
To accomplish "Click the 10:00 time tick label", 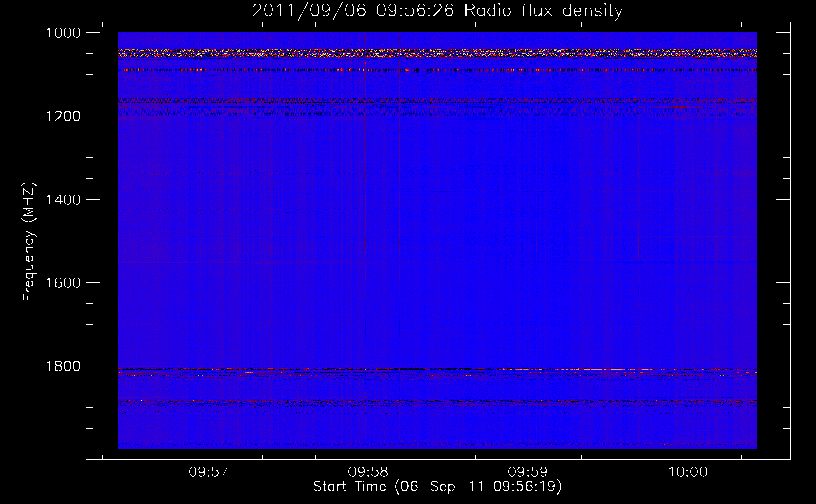I will point(688,472).
